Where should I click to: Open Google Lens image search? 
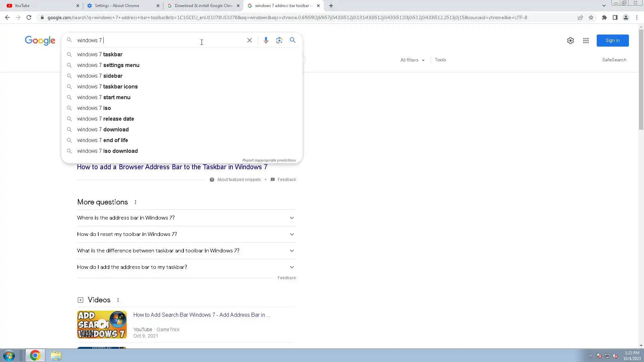(x=279, y=40)
